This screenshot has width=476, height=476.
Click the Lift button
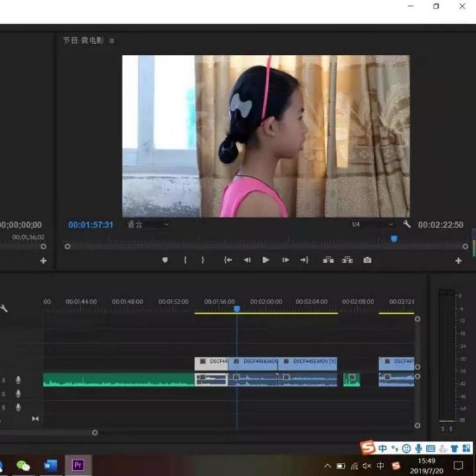click(329, 260)
